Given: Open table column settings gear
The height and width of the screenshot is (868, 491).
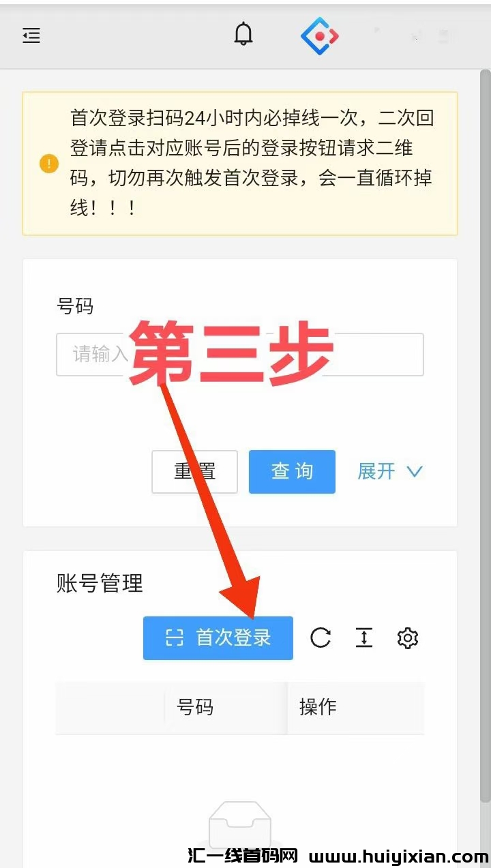Looking at the screenshot, I should 407,638.
